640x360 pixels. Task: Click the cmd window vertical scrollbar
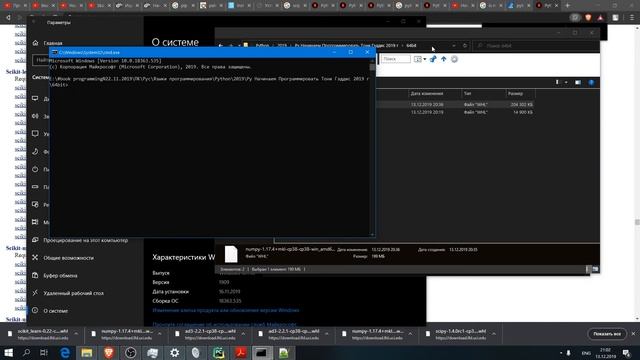pyautogui.click(x=372, y=147)
